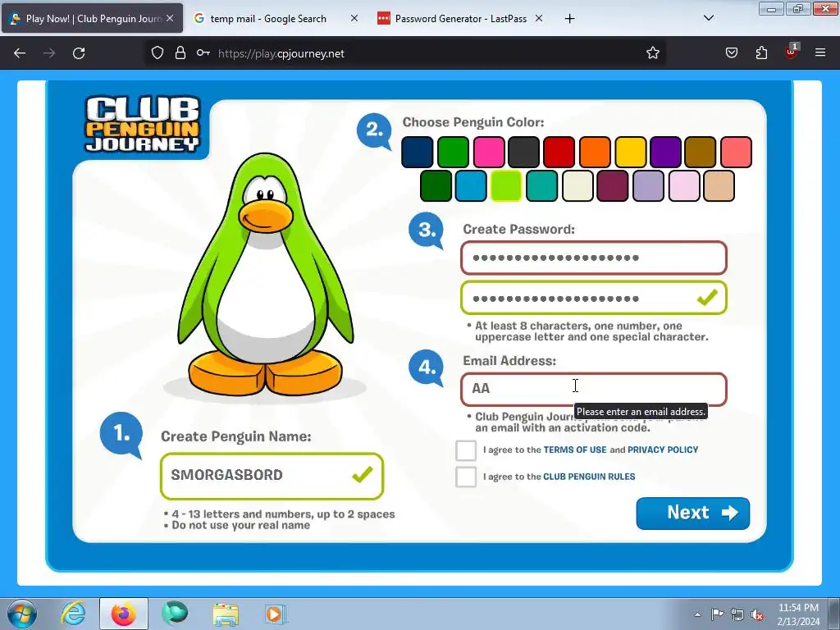This screenshot has width=840, height=630.
Task: Click the confirm password field
Action: [x=594, y=298]
